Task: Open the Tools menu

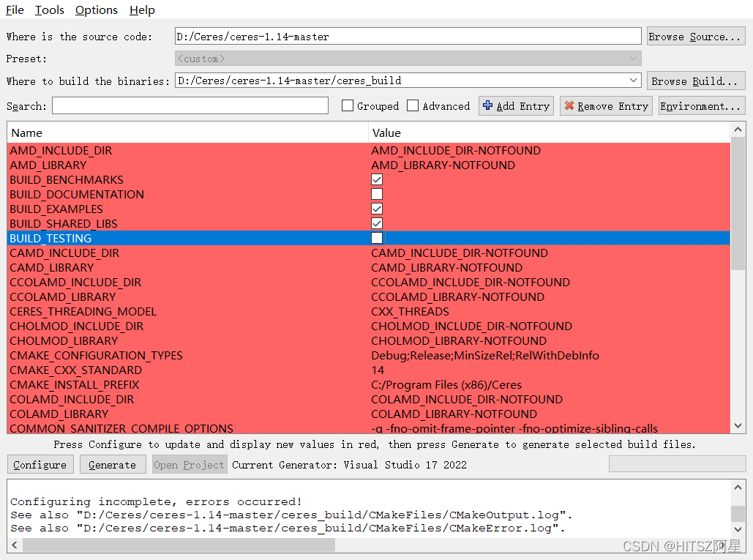Action: click(50, 10)
